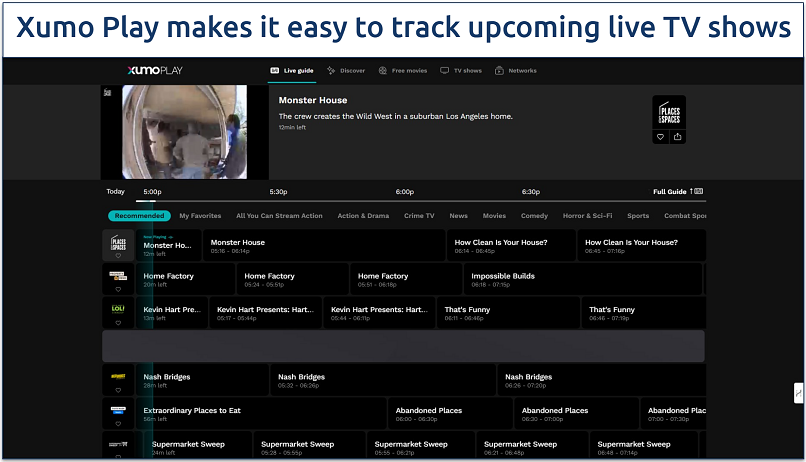Select Abandoned Places 06:00 - 06:30p listing
The width and height of the screenshot is (806, 462).
click(x=450, y=413)
